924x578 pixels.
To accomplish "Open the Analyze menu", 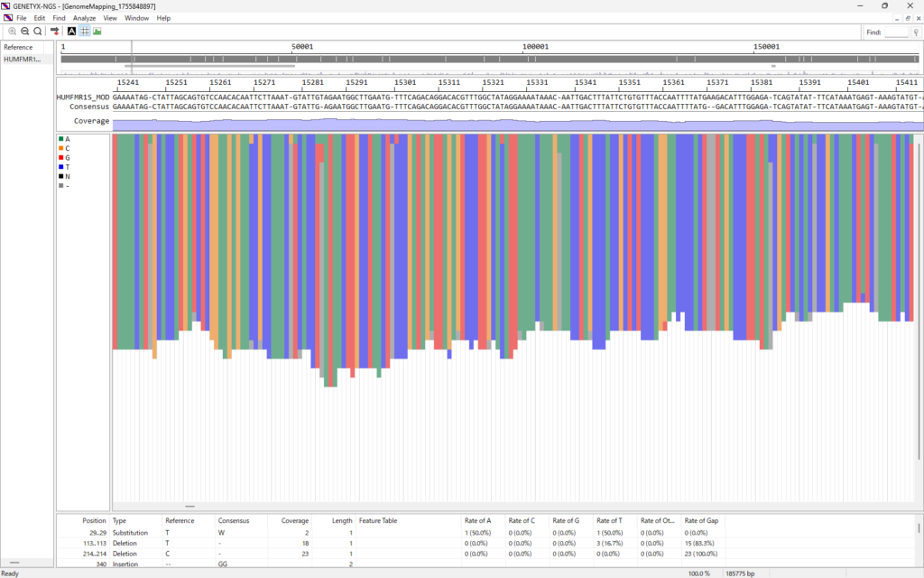I will tap(84, 18).
